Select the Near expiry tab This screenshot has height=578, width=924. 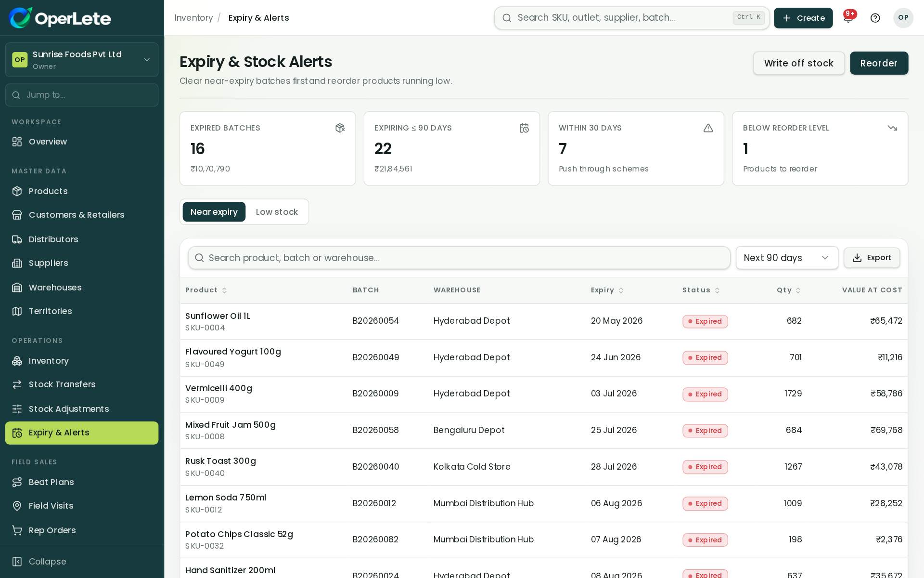coord(214,212)
